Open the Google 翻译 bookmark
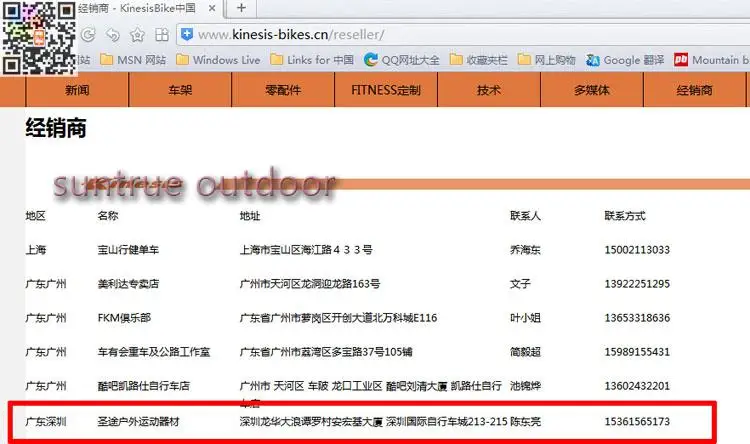Image resolution: width=750 pixels, height=444 pixels. click(625, 60)
